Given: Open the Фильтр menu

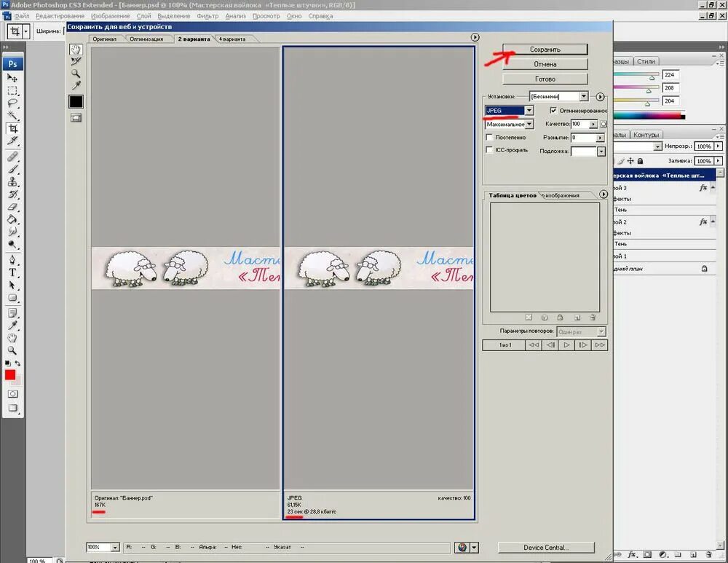Looking at the screenshot, I should [x=207, y=16].
